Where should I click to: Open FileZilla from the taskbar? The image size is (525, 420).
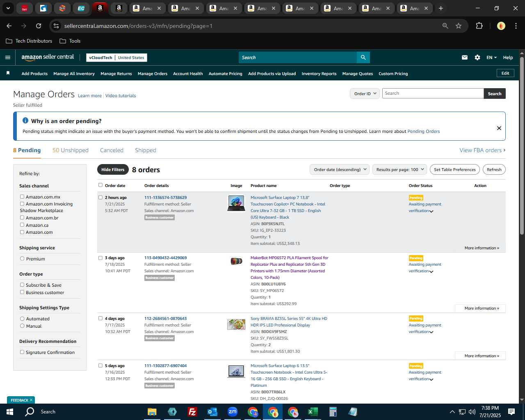point(192,412)
